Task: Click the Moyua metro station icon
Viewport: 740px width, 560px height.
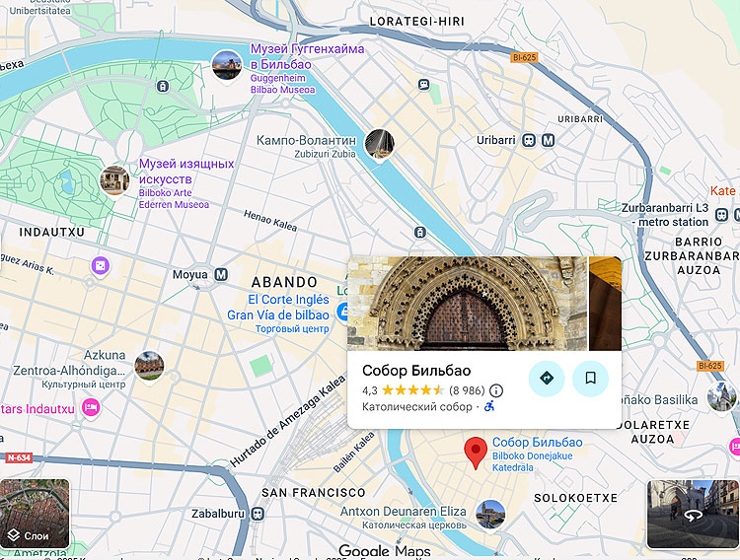Action: pos(221,274)
